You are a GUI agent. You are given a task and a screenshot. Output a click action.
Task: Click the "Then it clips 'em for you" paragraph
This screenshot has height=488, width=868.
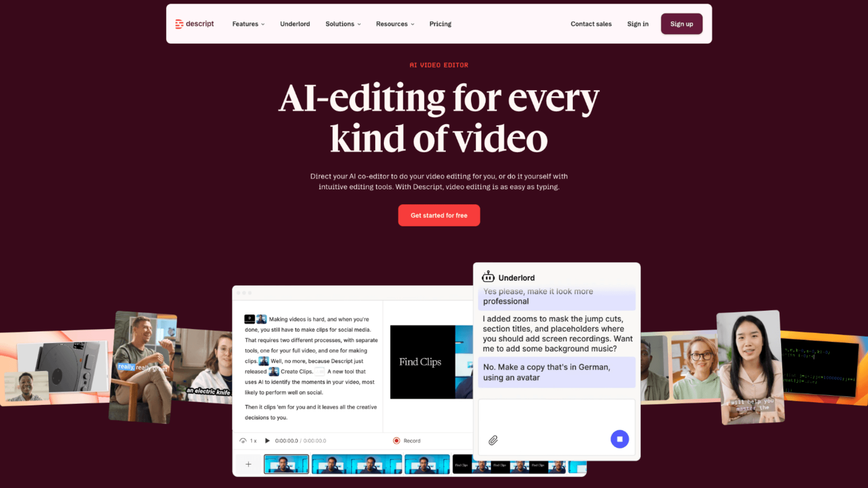click(x=311, y=412)
